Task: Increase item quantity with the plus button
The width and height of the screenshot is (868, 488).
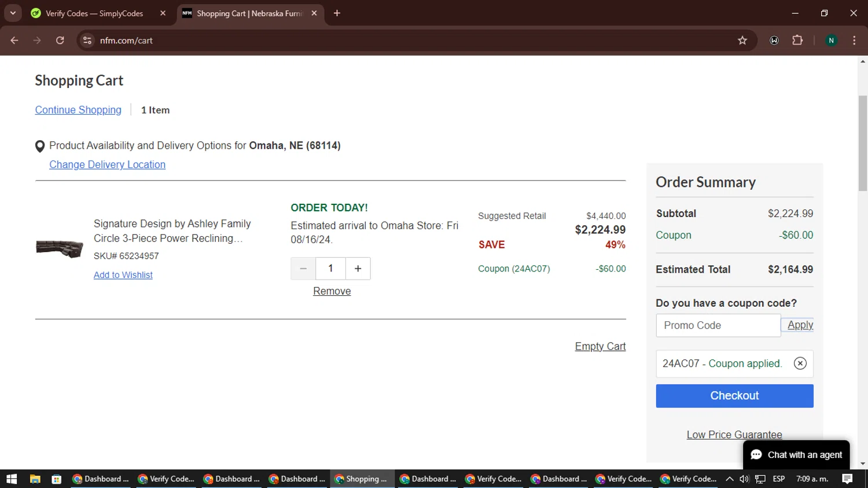Action: click(x=358, y=269)
